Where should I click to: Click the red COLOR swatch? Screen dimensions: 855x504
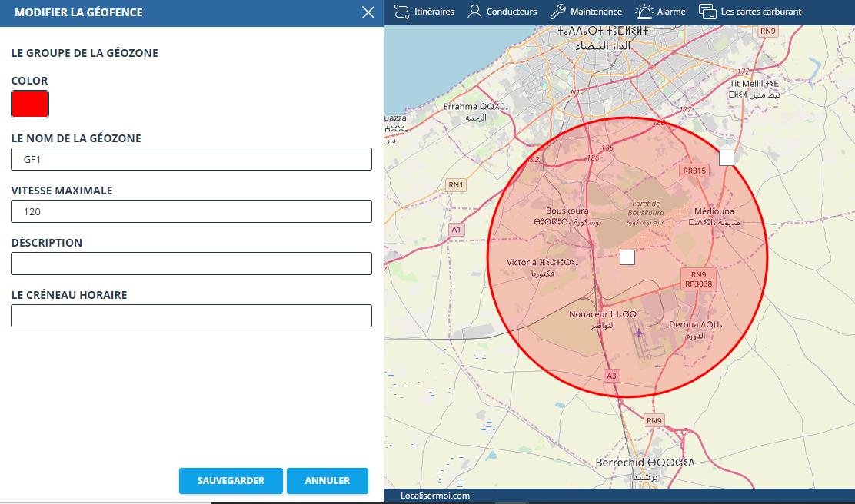pos(30,104)
